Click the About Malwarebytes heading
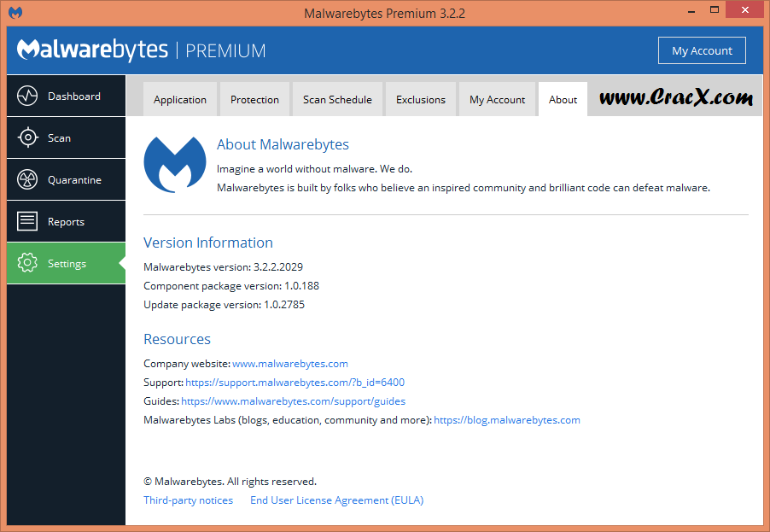770x532 pixels. click(x=283, y=144)
